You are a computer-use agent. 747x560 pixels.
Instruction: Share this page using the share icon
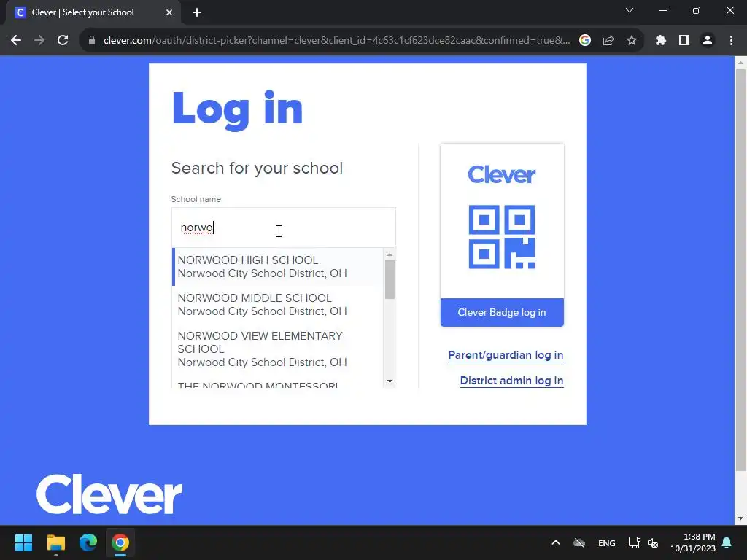point(608,41)
